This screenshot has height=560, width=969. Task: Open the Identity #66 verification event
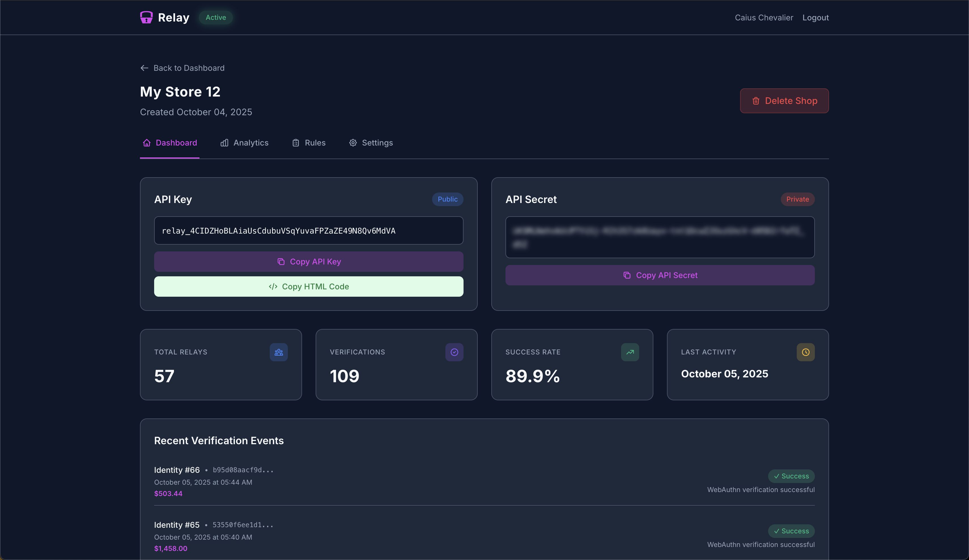177,470
